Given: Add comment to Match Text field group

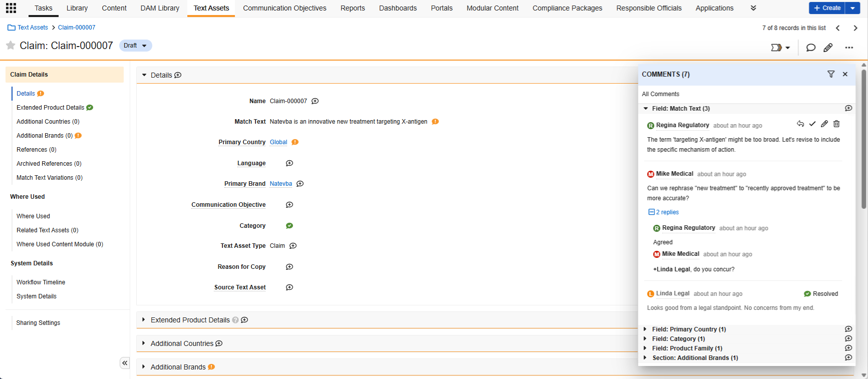Looking at the screenshot, I should 848,109.
